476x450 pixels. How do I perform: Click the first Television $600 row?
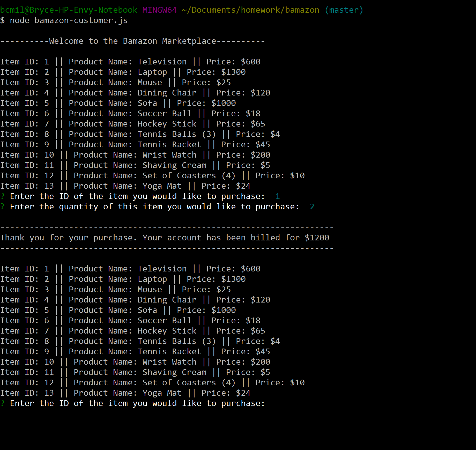(130, 62)
